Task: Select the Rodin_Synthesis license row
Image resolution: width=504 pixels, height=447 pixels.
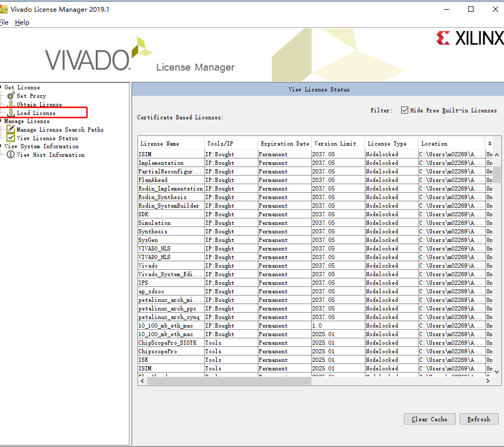Action: coord(315,197)
